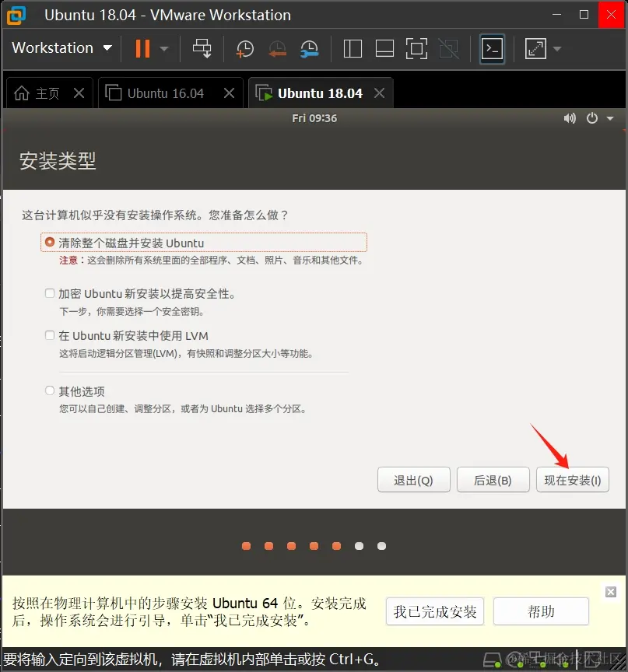Pause the virtual machine
The image size is (628, 672).
pos(142,48)
